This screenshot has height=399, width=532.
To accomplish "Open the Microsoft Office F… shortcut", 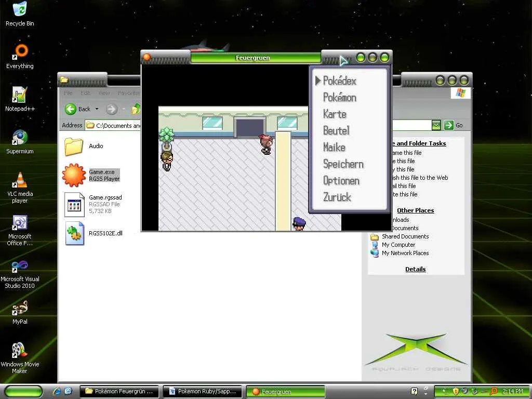I will [20, 230].
